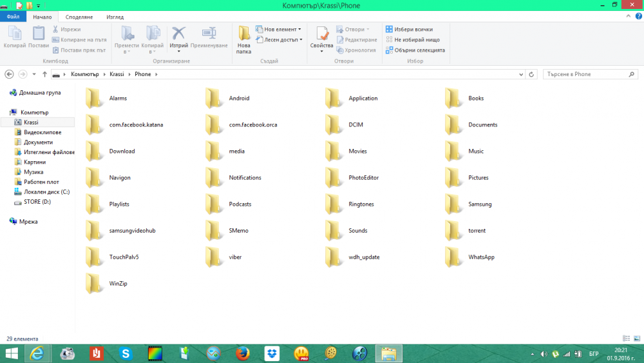Click Хронология (History) in the ribbon

click(x=355, y=50)
